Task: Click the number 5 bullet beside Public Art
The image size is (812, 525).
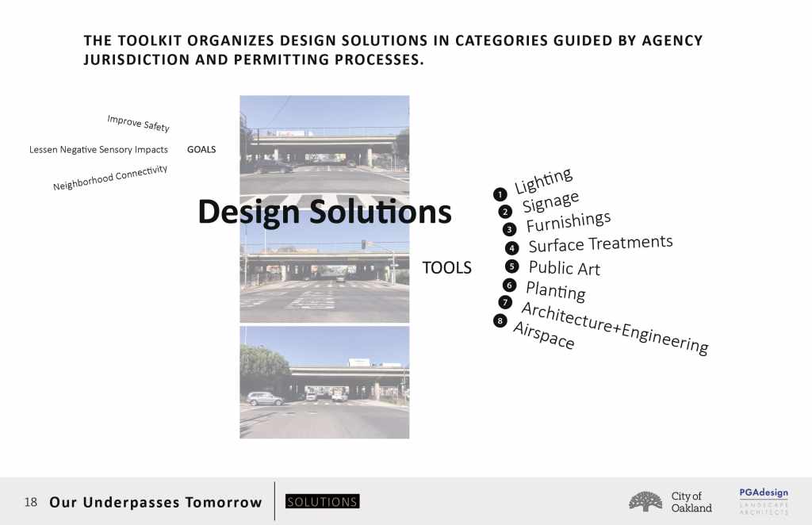Action: tap(511, 266)
